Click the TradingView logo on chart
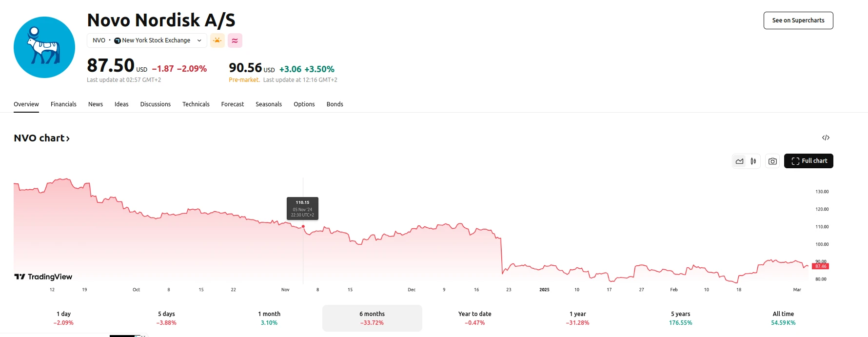This screenshot has height=337, width=868. (43, 277)
